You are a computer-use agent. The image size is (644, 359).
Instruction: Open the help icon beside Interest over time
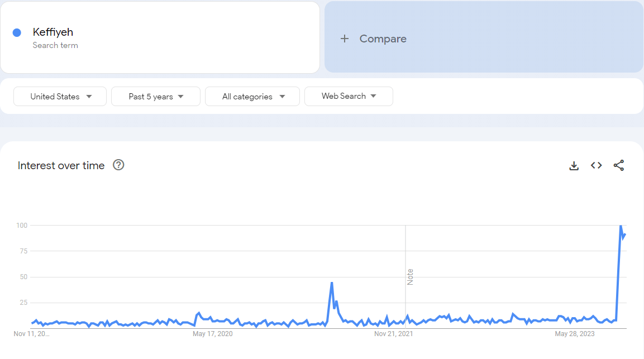pyautogui.click(x=118, y=165)
